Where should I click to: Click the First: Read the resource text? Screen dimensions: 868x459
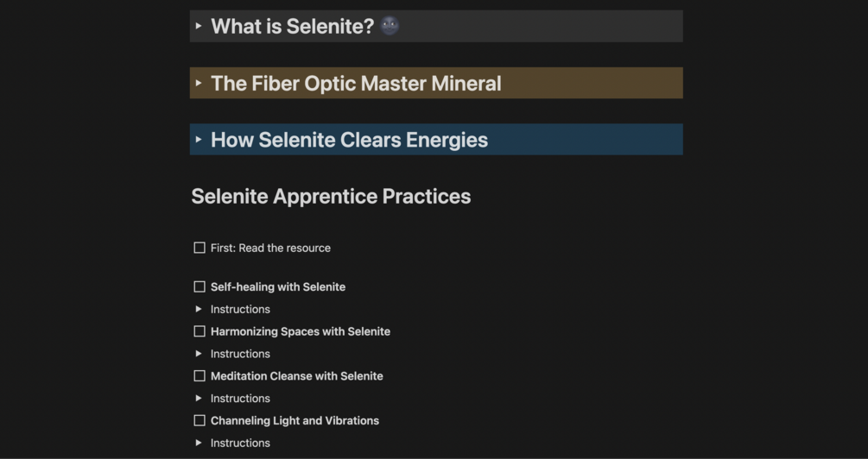point(270,248)
